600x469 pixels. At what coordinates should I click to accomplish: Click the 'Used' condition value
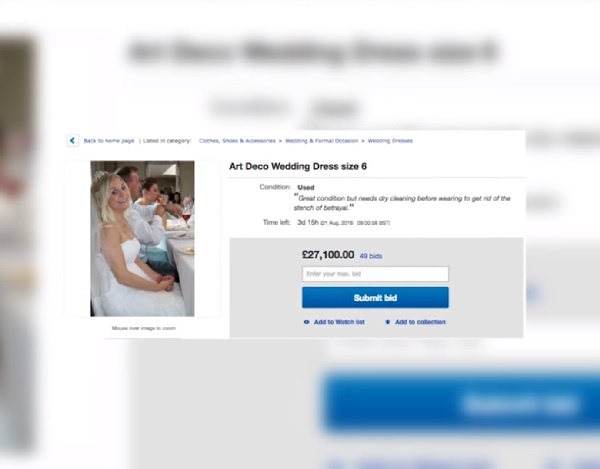coord(306,187)
